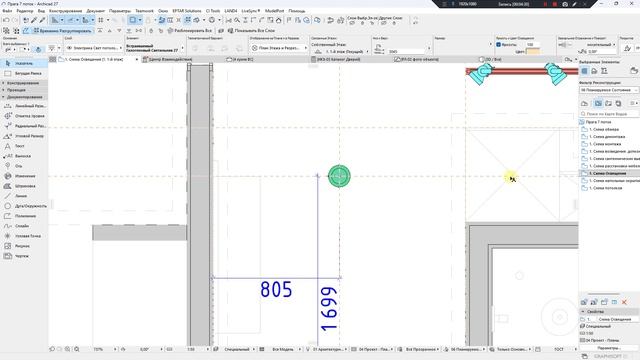Select the Figure (Рисунок) tool
640x360 pixels.
click(x=24, y=246)
